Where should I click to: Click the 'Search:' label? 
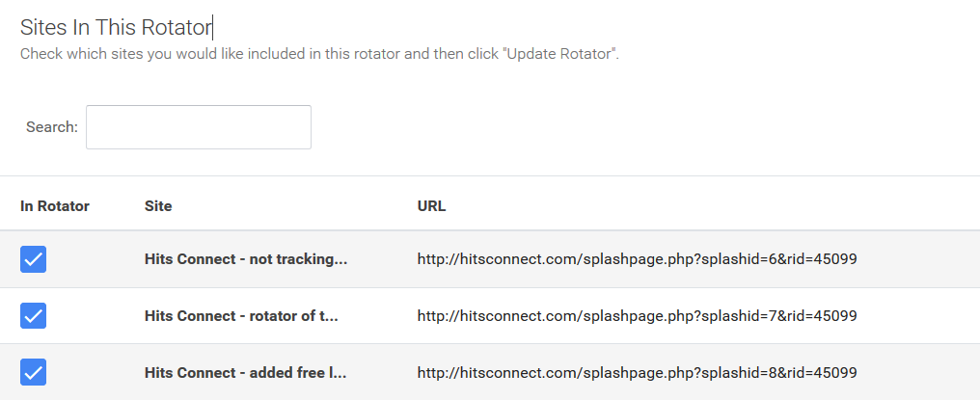pos(52,127)
